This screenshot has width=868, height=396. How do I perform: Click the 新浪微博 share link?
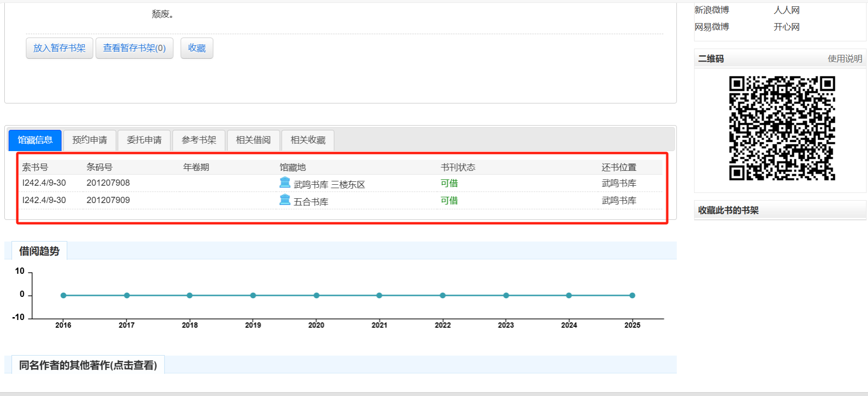(x=711, y=10)
